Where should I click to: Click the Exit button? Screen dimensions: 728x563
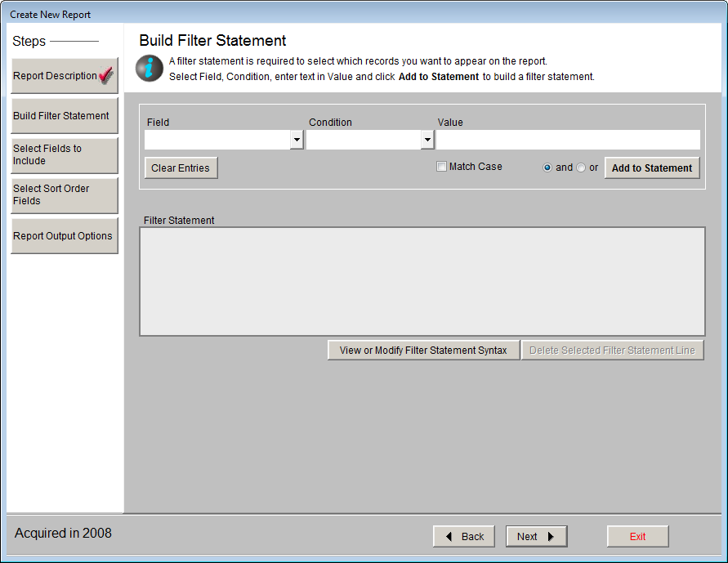click(637, 536)
